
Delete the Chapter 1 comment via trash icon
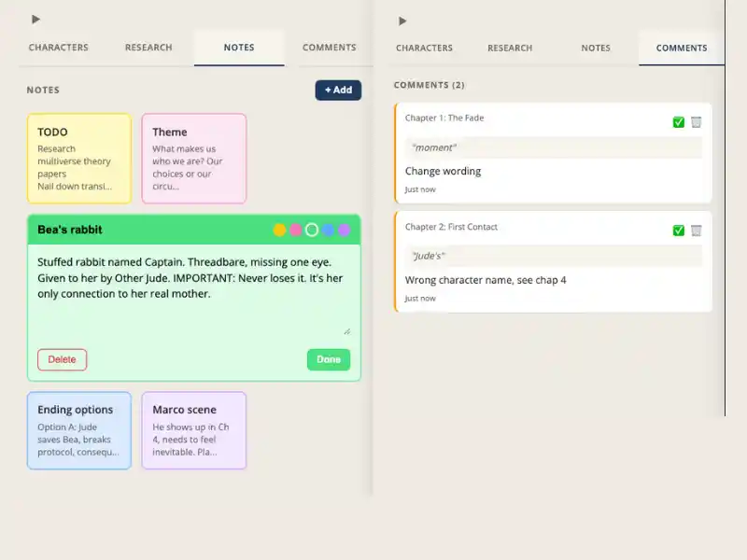coord(698,122)
